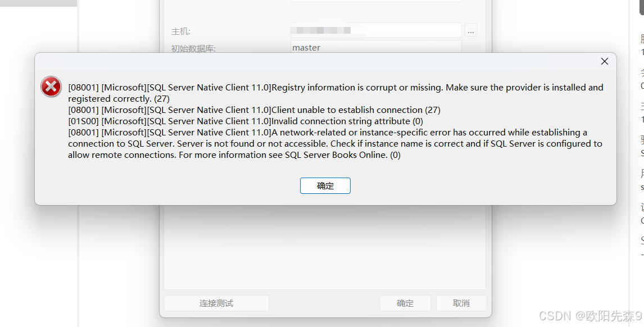Close the error dialog with X
Viewport: 644px width, 327px height.
604,61
